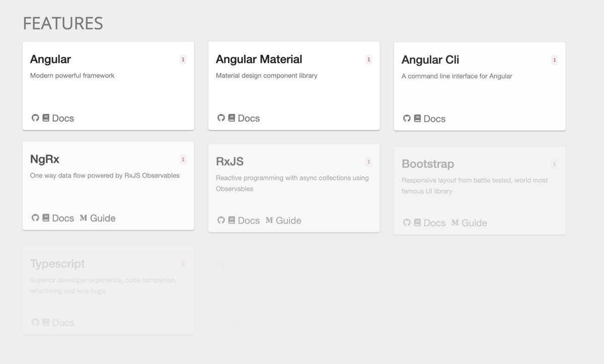The width and height of the screenshot is (604, 364).
Task: Open the Guide link in the NgRx card
Action: 103,218
